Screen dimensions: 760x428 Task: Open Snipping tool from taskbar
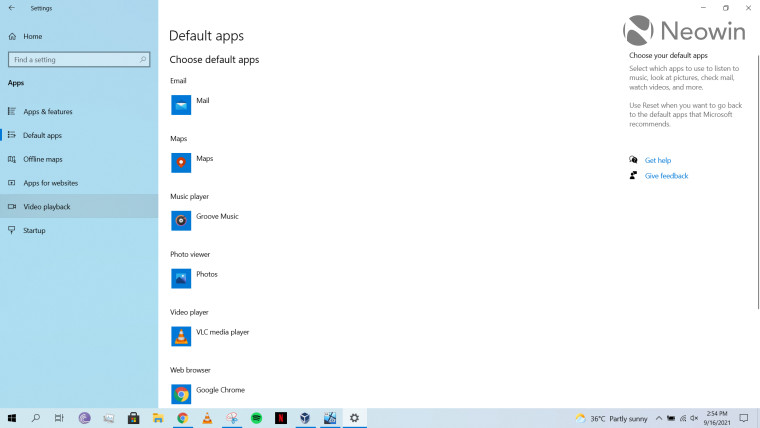pos(232,418)
